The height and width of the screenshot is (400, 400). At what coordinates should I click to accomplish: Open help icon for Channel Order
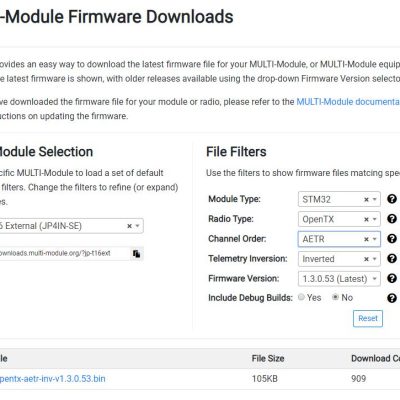click(392, 239)
